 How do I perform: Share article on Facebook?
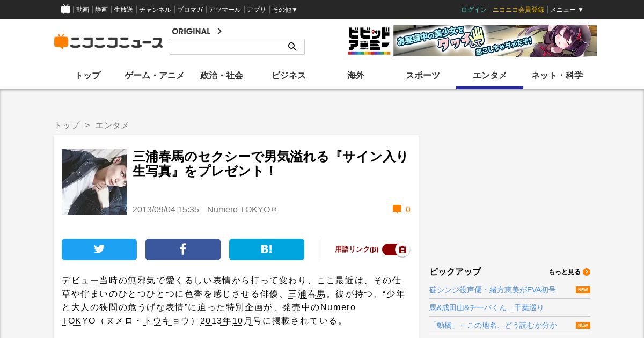tap(183, 249)
